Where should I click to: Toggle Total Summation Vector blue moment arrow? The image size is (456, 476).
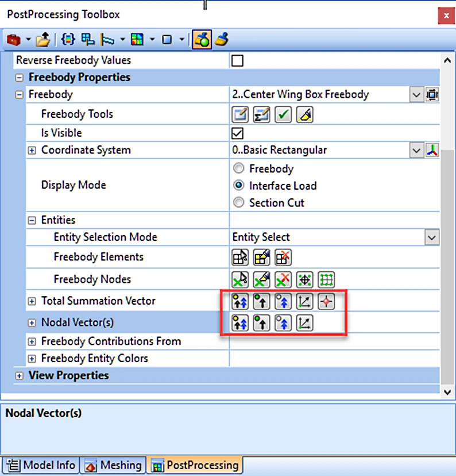[x=283, y=301]
